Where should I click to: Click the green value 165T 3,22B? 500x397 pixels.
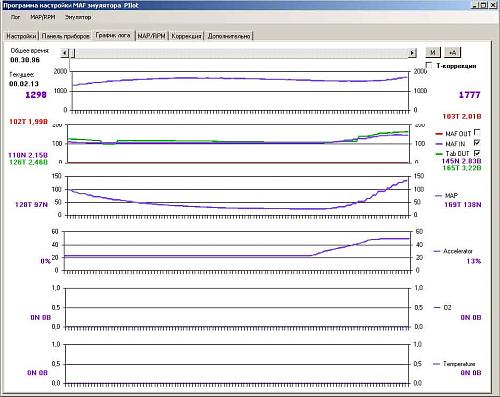pos(462,168)
